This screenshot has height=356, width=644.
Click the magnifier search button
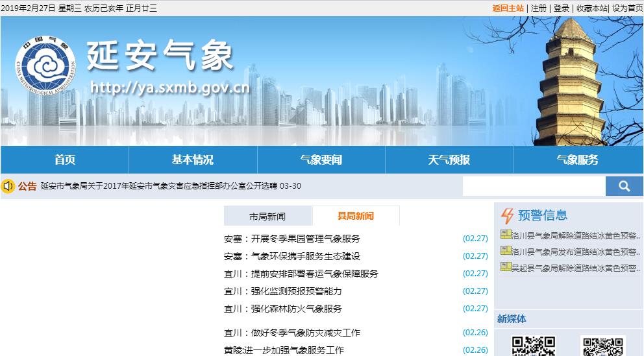pos(624,186)
